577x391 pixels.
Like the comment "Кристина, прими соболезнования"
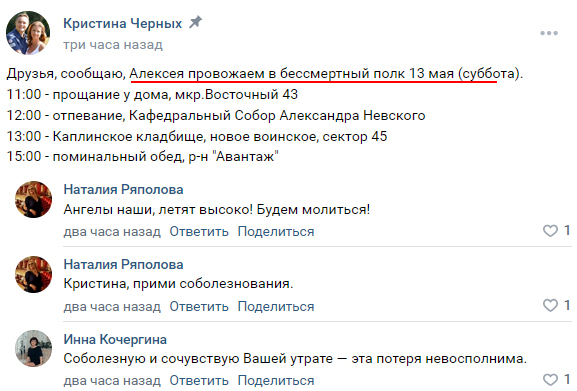tap(551, 305)
